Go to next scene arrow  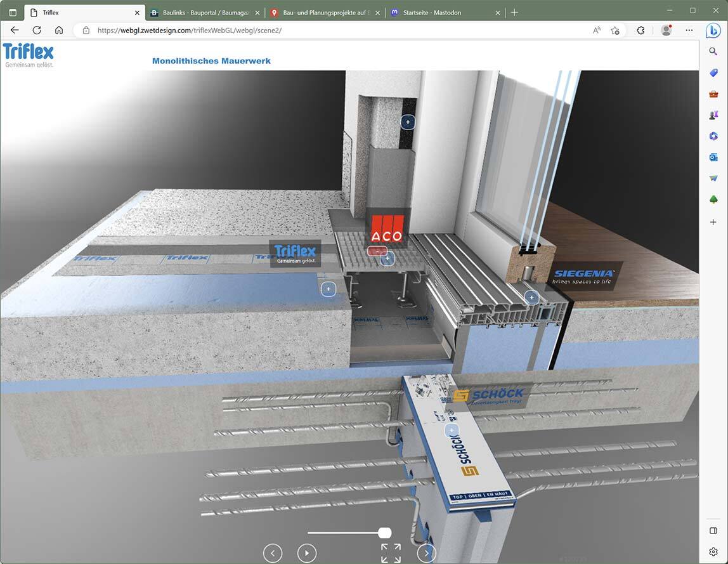426,553
